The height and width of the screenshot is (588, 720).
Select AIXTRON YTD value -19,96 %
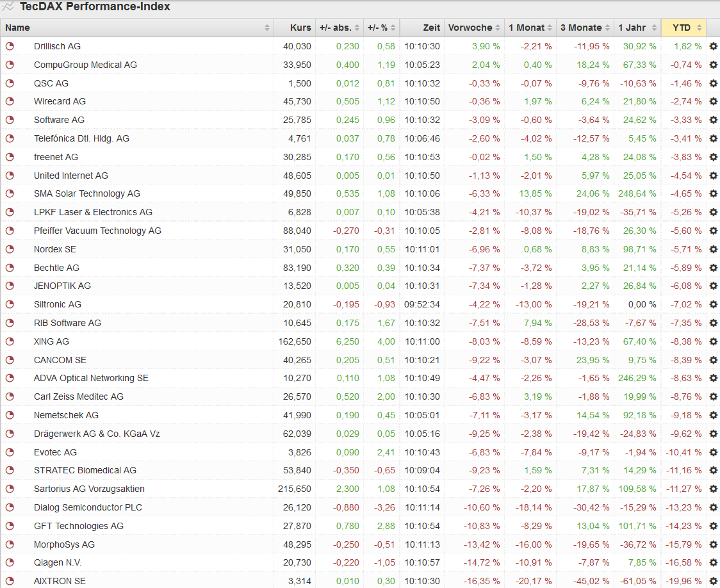[x=683, y=581]
